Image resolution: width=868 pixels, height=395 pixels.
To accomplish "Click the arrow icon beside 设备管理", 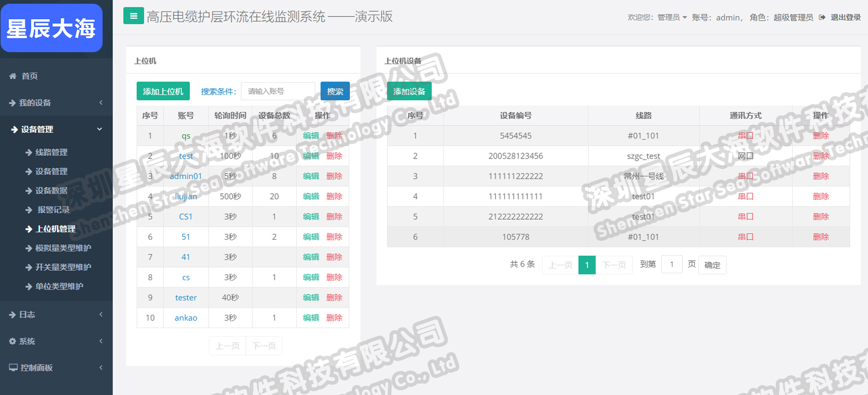I will (x=14, y=129).
